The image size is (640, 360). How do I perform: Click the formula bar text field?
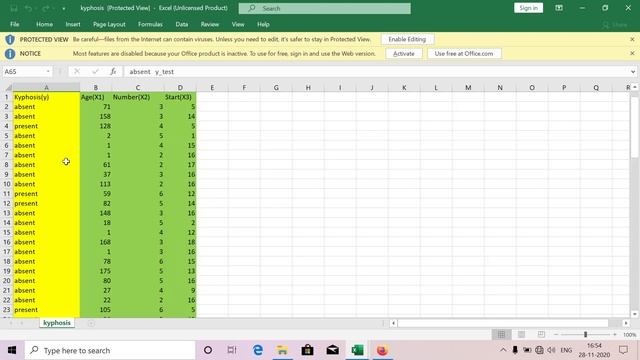377,71
